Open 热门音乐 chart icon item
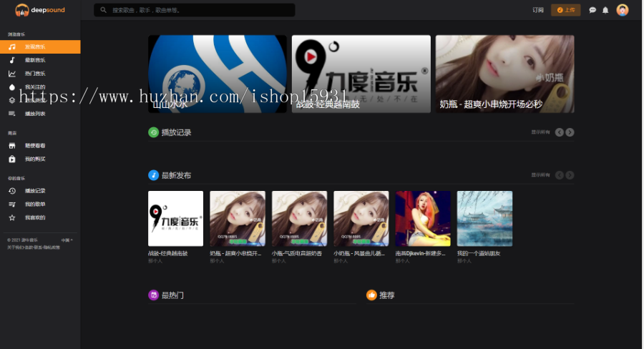644x349 pixels. [40, 74]
